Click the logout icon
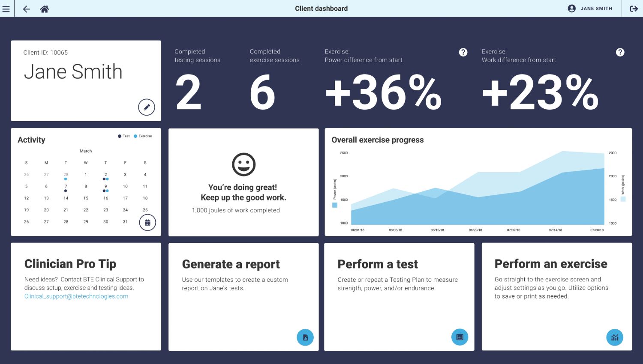The image size is (643, 364). (x=634, y=9)
